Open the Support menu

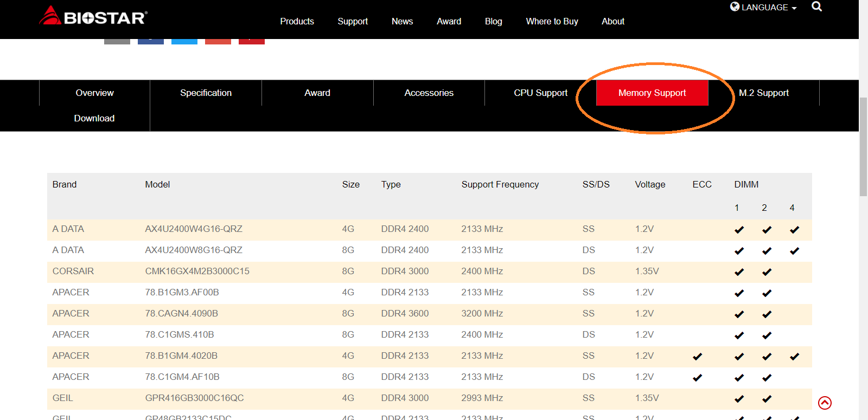point(353,21)
